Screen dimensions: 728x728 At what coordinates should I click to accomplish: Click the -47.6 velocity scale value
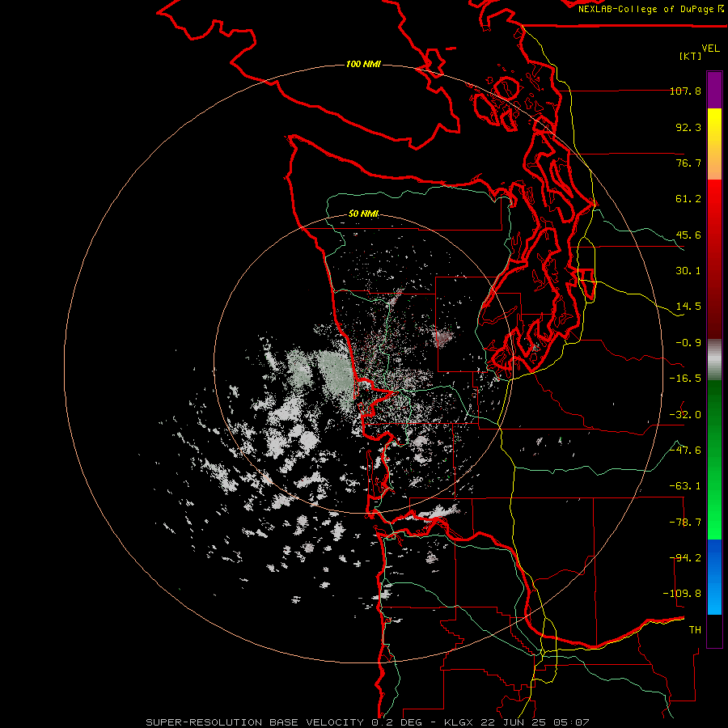pyautogui.click(x=685, y=450)
